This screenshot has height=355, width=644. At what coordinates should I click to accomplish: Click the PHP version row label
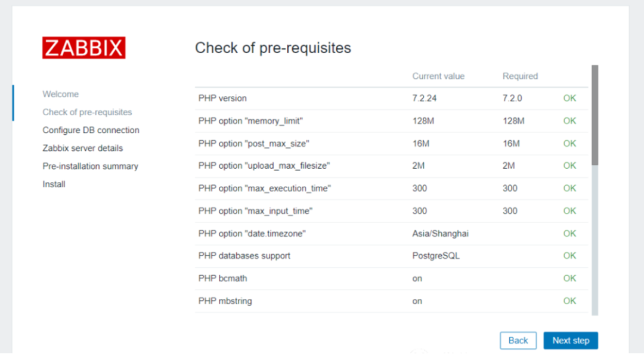point(222,98)
